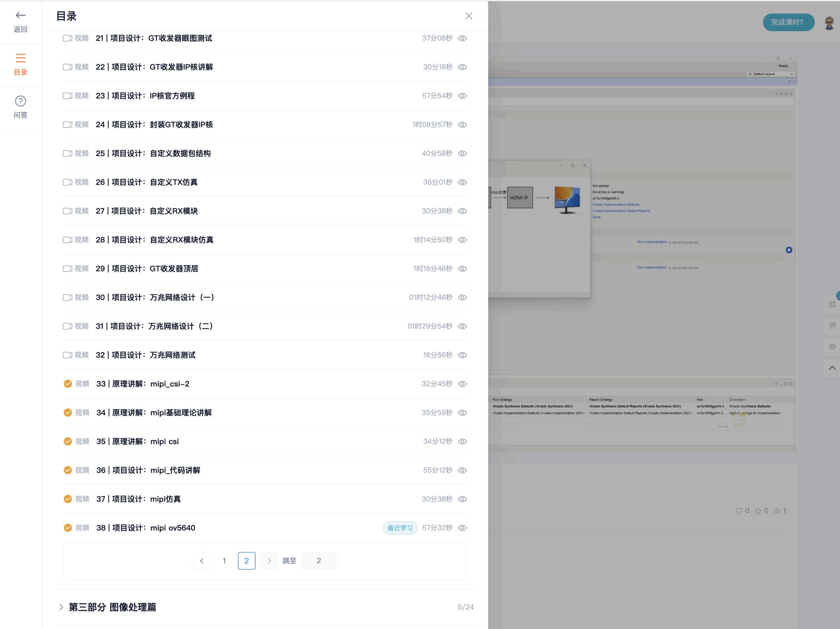
Task: Click the view-count eye icon showing 1
Action: point(778,510)
